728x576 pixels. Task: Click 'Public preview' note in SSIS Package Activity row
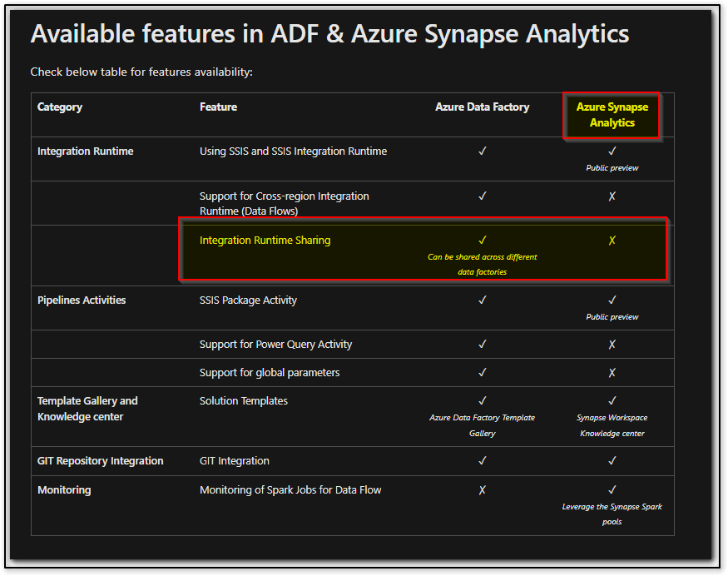pyautogui.click(x=612, y=317)
